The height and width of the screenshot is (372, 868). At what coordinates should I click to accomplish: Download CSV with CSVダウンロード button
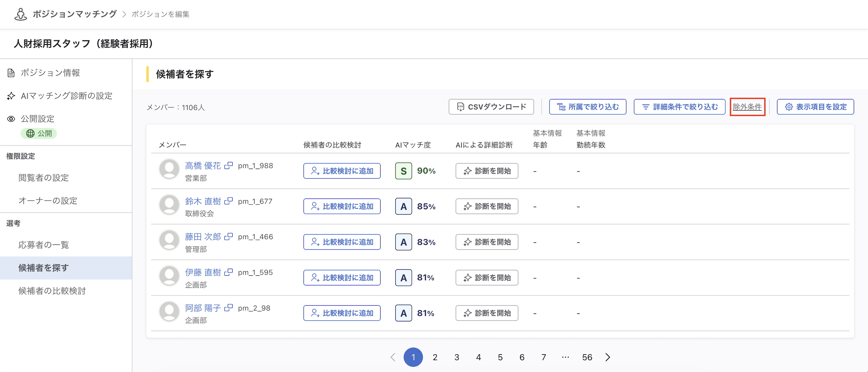(x=491, y=107)
